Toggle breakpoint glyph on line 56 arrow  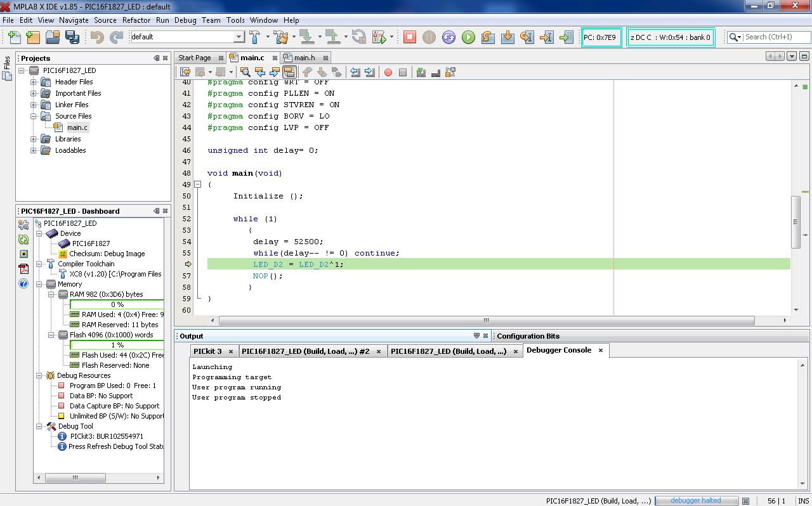188,264
